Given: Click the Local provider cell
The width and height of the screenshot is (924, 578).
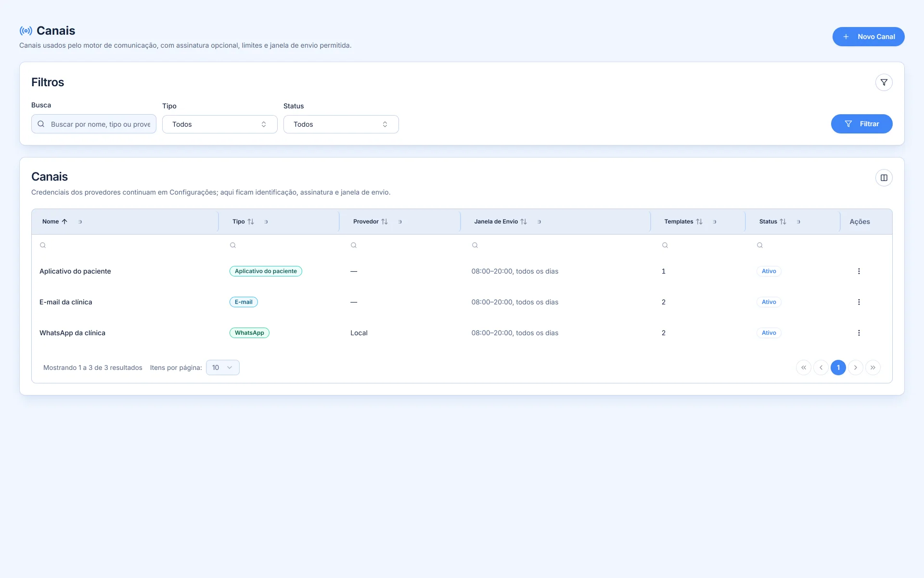Looking at the screenshot, I should (x=359, y=333).
